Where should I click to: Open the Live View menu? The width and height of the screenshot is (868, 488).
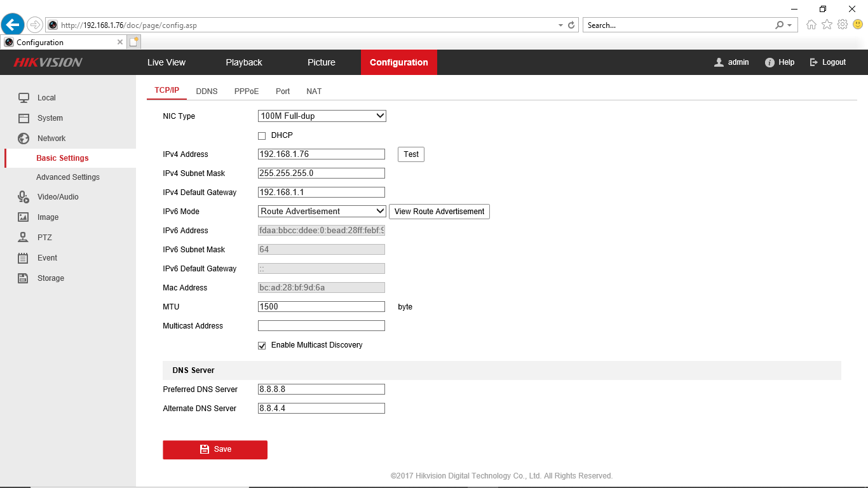pos(166,62)
